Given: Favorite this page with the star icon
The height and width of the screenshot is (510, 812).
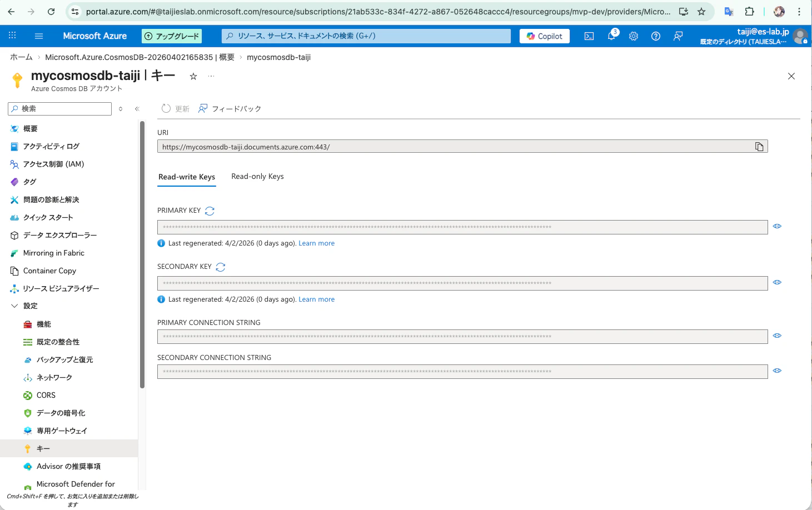Looking at the screenshot, I should pos(193,77).
